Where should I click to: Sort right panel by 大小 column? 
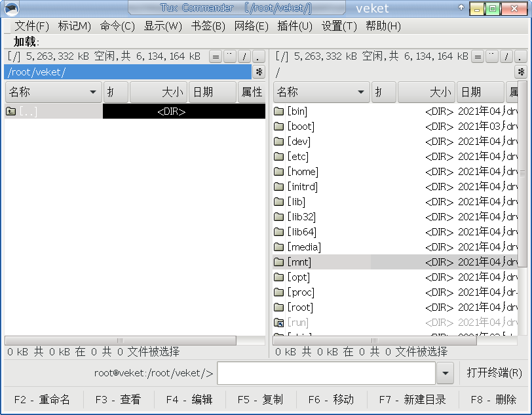coord(427,92)
